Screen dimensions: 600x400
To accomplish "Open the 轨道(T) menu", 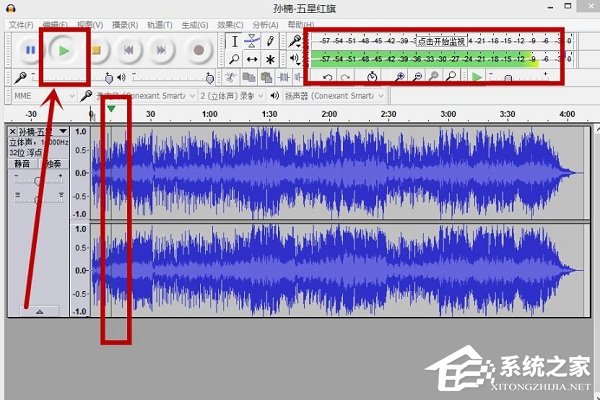I will [160, 25].
